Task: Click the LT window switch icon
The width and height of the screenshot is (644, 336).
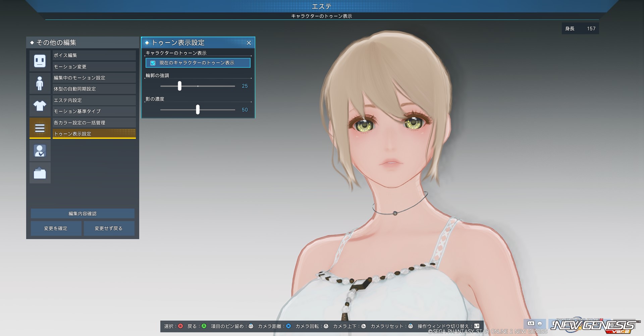Action: pos(477,326)
